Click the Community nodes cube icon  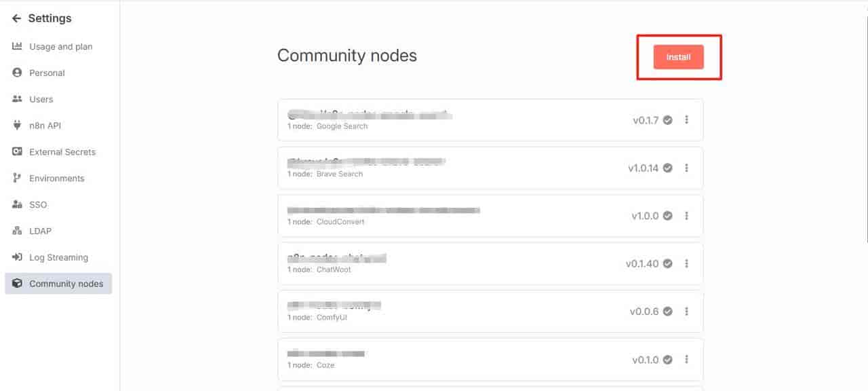pos(18,284)
